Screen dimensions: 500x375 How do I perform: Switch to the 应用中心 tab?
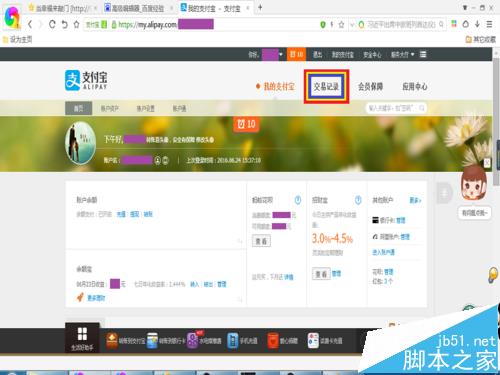click(x=415, y=87)
